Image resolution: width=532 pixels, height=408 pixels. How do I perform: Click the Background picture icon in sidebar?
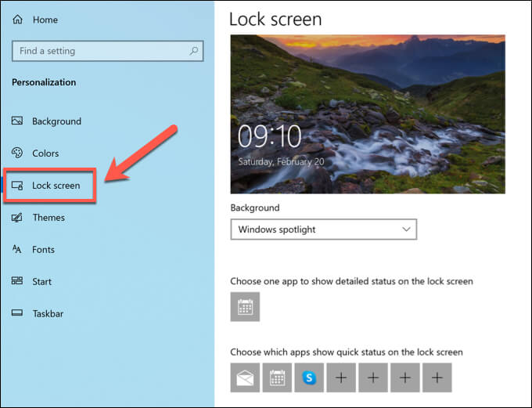(17, 121)
